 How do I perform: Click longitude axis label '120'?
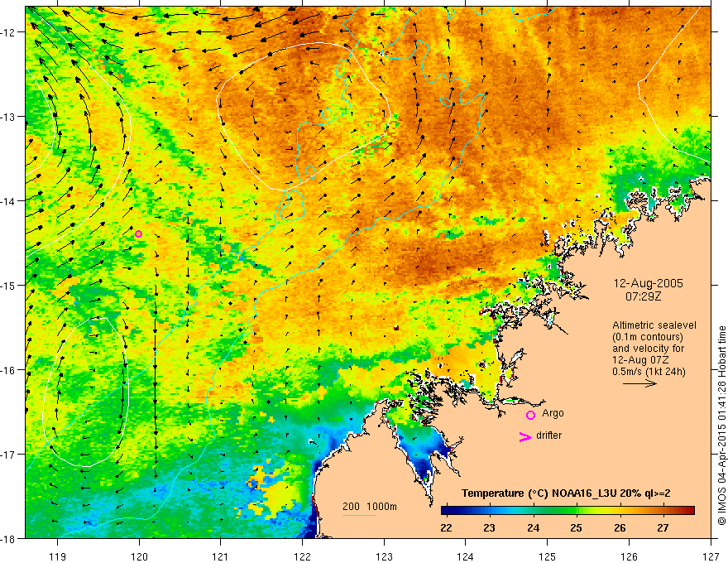[139, 556]
